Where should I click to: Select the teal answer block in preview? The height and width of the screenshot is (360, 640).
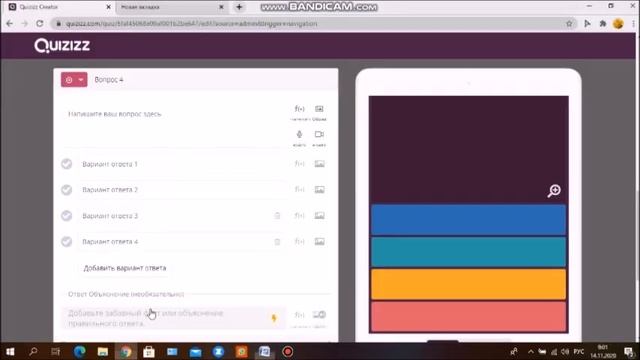(x=468, y=252)
